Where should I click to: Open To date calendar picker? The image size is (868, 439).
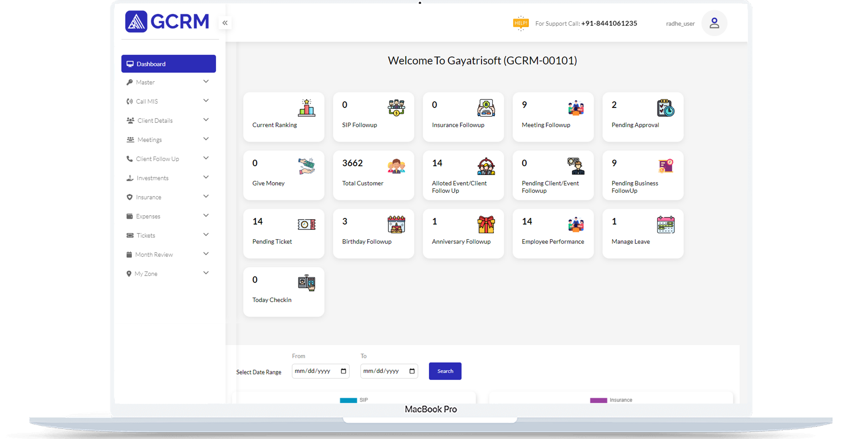pos(412,371)
